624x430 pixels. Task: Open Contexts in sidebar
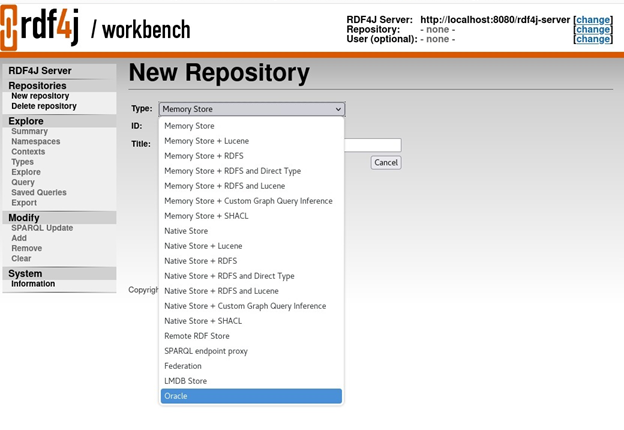[28, 152]
